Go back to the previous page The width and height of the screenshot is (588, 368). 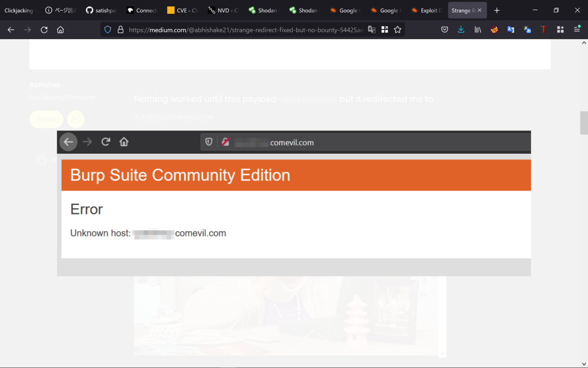[x=11, y=30]
